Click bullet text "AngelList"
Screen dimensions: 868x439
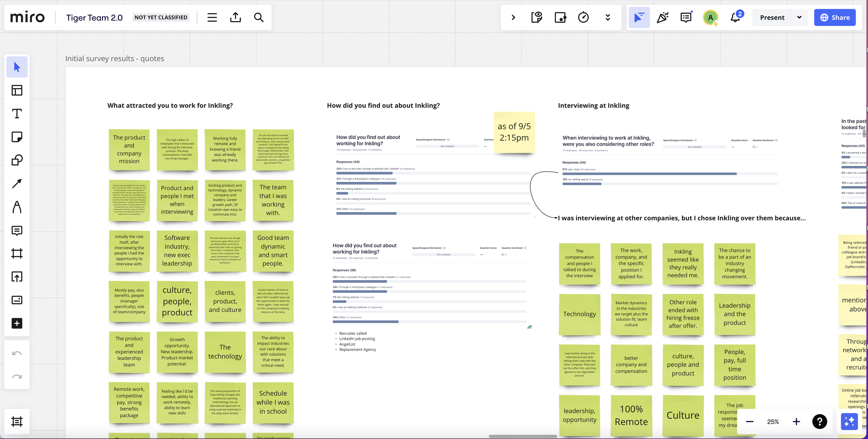click(x=347, y=344)
